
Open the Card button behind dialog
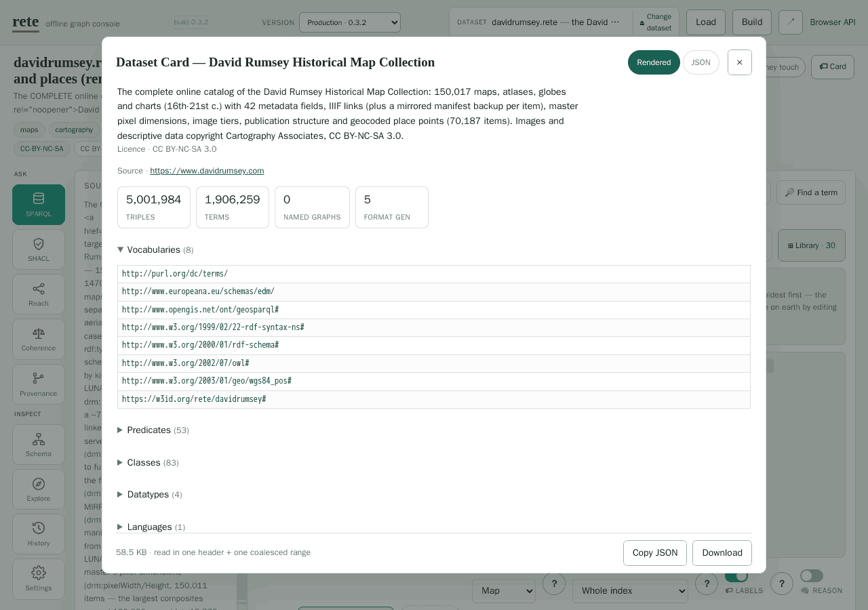tap(833, 67)
